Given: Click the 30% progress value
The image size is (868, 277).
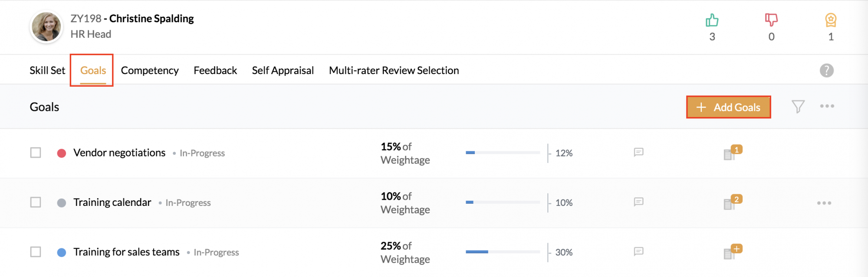Looking at the screenshot, I should pyautogui.click(x=564, y=252).
